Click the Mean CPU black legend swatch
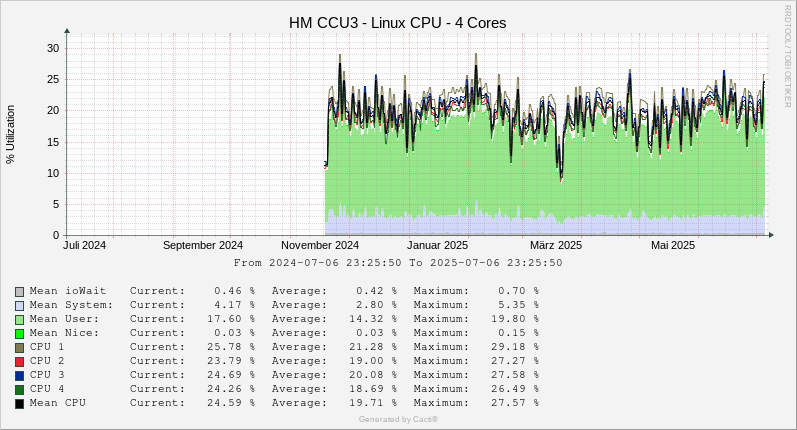 pyautogui.click(x=19, y=404)
